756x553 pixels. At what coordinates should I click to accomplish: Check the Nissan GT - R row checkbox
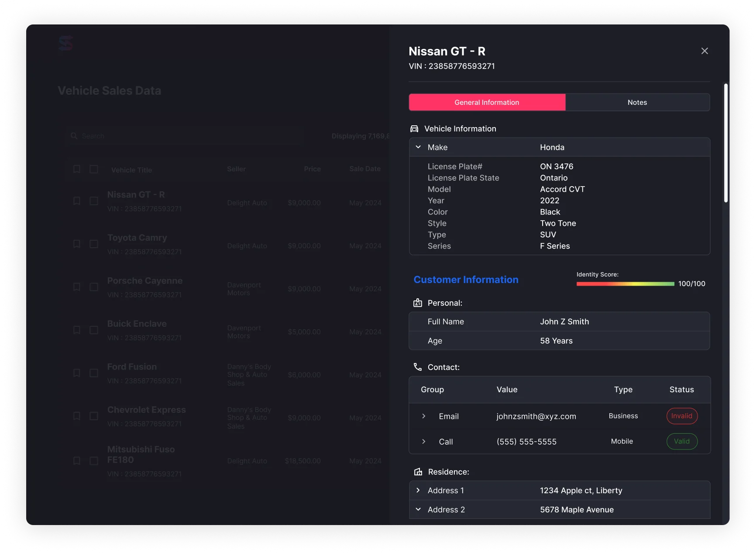click(94, 201)
